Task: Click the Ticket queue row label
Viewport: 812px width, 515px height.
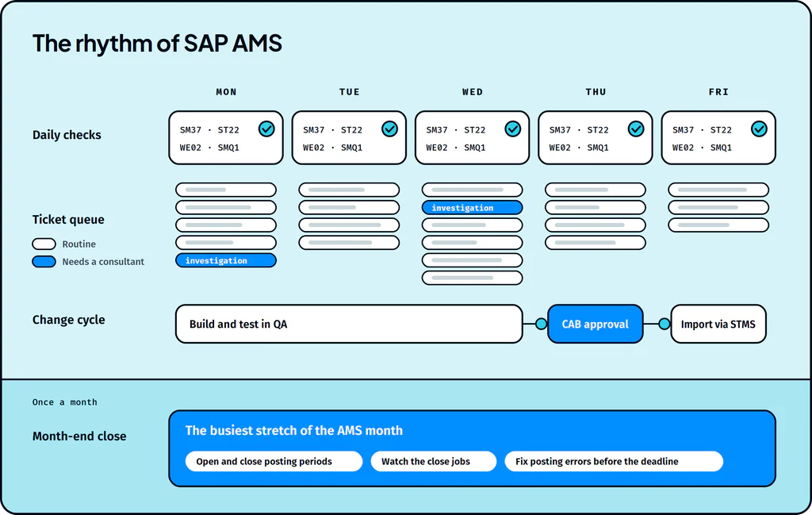Action: (x=68, y=220)
